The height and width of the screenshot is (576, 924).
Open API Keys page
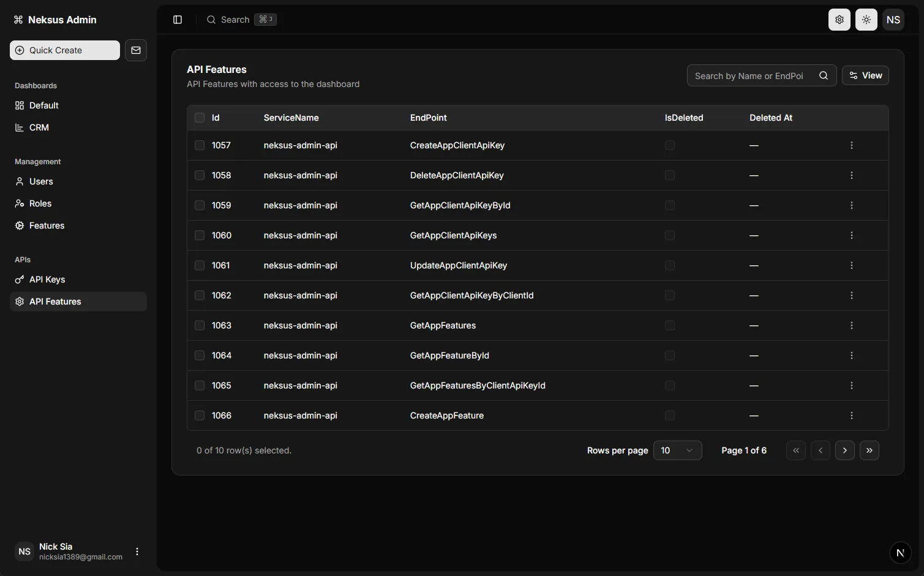coord(78,279)
